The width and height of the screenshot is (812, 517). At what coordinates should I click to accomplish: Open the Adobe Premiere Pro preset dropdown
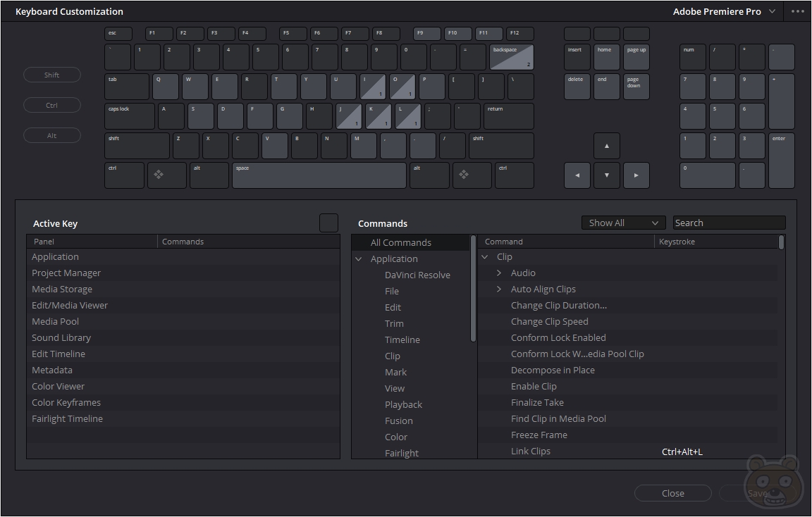(x=724, y=11)
